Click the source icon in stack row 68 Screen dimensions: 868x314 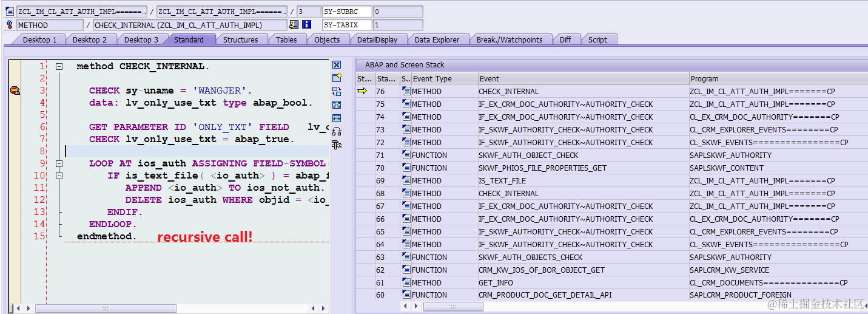pos(406,193)
